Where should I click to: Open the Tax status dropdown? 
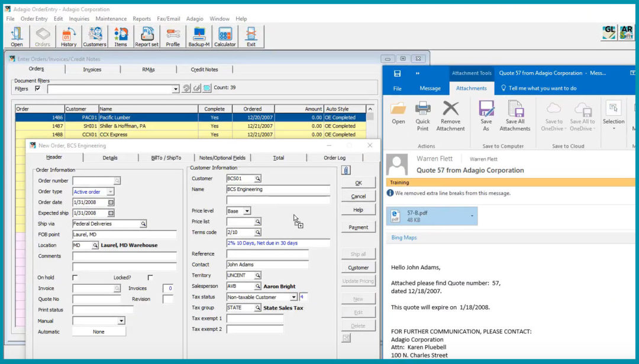tap(293, 297)
